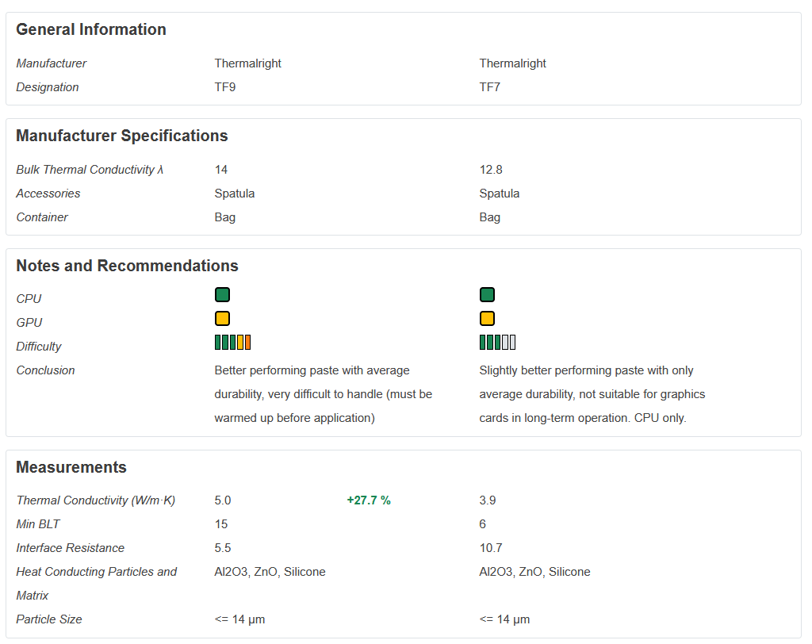
Task: Click 'Thermalright' in the TF9 column
Action: pos(247,63)
